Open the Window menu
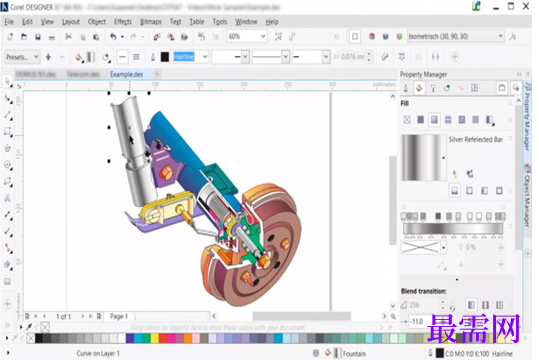 (x=246, y=22)
